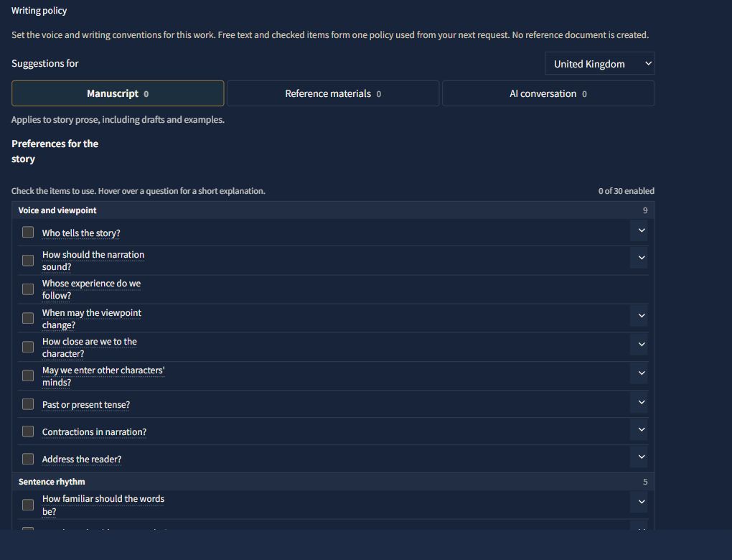Click "How close are we to the character?" label
Viewport: 732px width, 560px height.
[90, 347]
